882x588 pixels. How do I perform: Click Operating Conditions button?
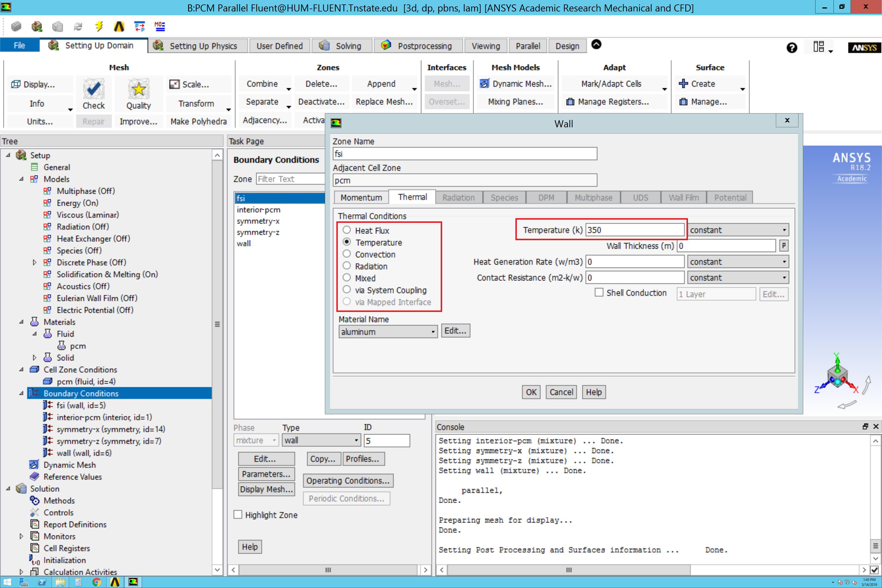point(348,480)
